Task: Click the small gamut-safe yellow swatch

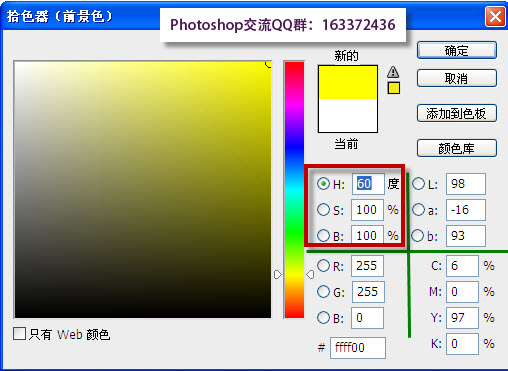Action: pyautogui.click(x=394, y=88)
